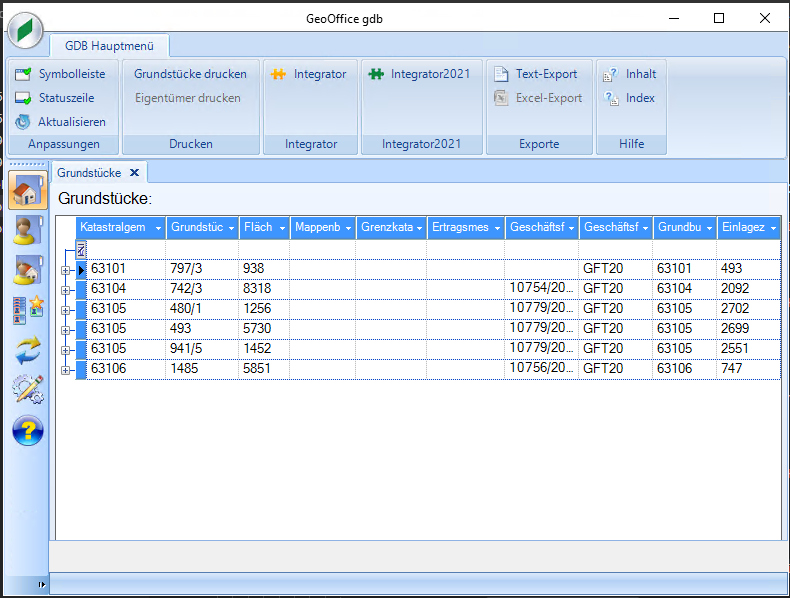Click the Aktualisieren refresh icon

pos(22,122)
